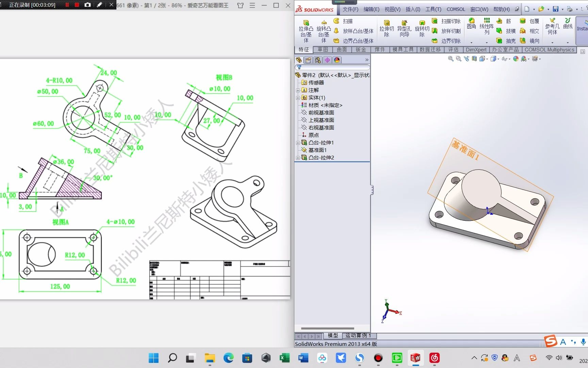
Task: Expand the 凸台-拉伸1 feature node
Action: coord(298,142)
